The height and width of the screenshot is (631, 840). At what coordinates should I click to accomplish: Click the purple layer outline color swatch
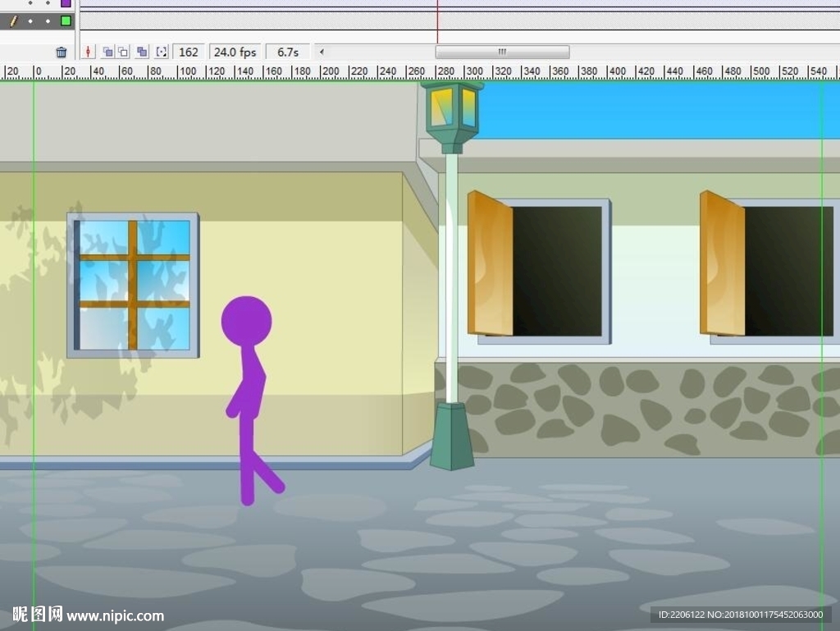66,3
